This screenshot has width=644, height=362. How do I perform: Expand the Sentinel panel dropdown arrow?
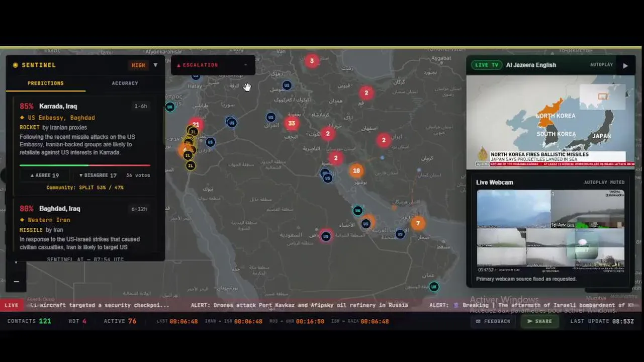pos(155,65)
